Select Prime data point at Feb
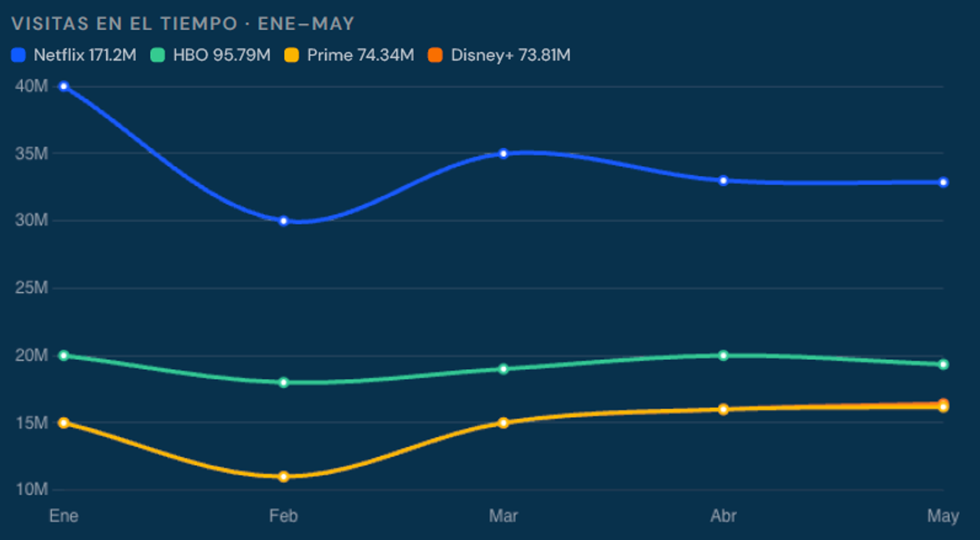 284,476
